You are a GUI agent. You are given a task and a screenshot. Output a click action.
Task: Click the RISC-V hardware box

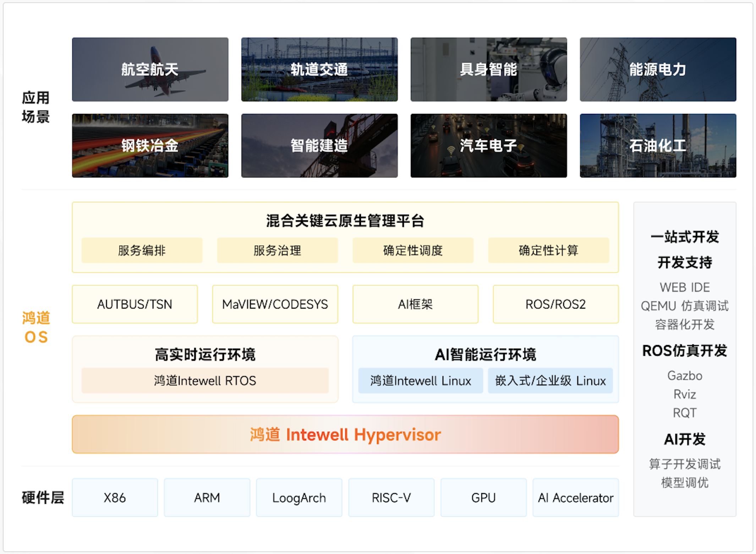coord(391,498)
